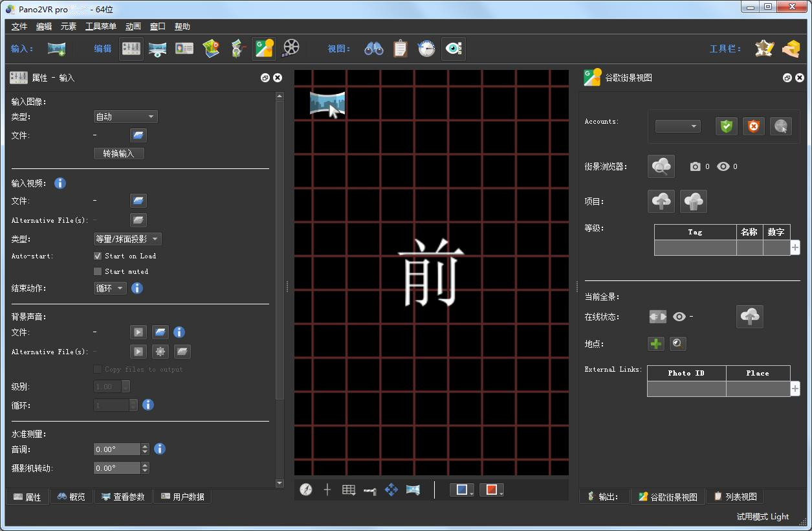Click the 转换输入 button
812x531 pixels.
pyautogui.click(x=119, y=153)
